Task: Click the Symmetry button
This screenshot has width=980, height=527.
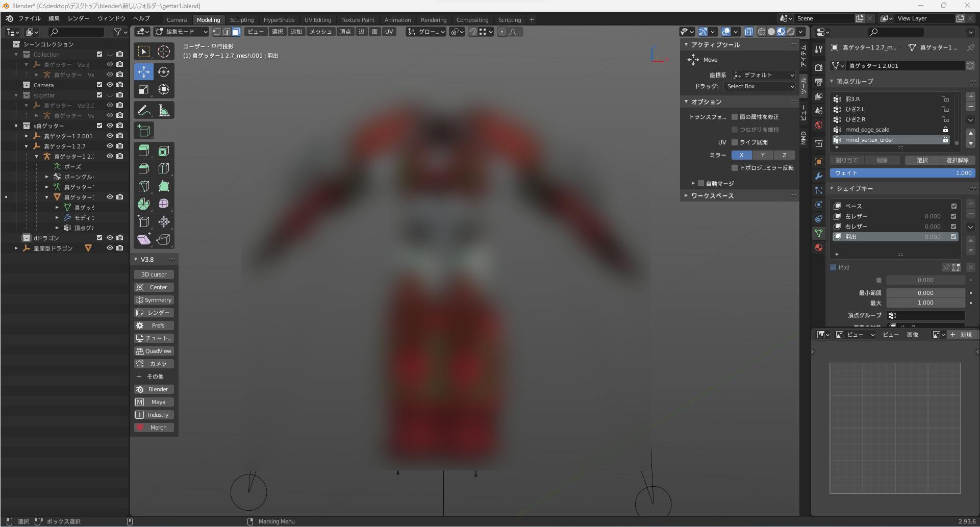Action: (x=154, y=300)
